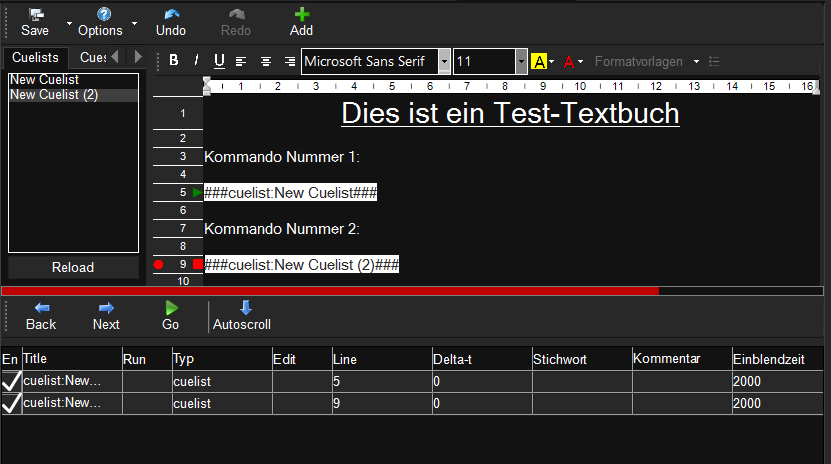831x464 pixels.
Task: Toggle underline text formatting
Action: click(219, 61)
